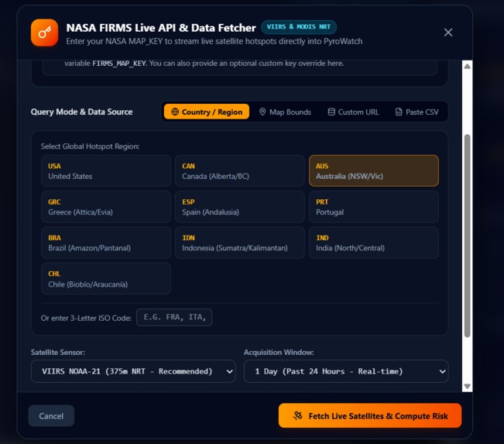504x444 pixels.
Task: Click the satellite icon on the Fetch button
Action: 297,415
